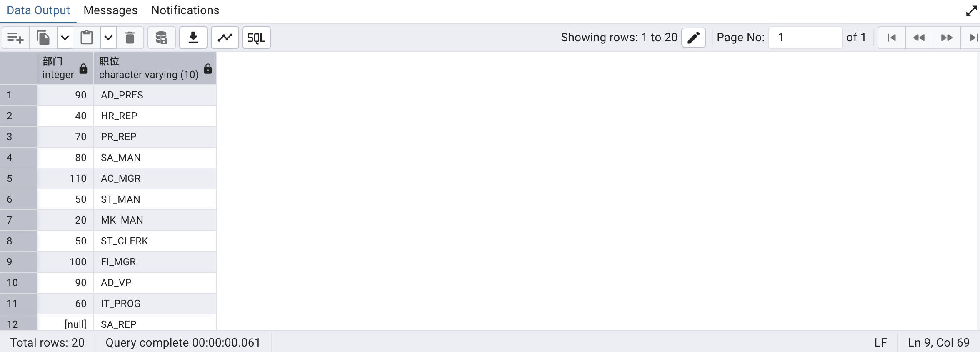Open the paste options dropdown arrow
The height and width of the screenshot is (352, 980).
(108, 38)
